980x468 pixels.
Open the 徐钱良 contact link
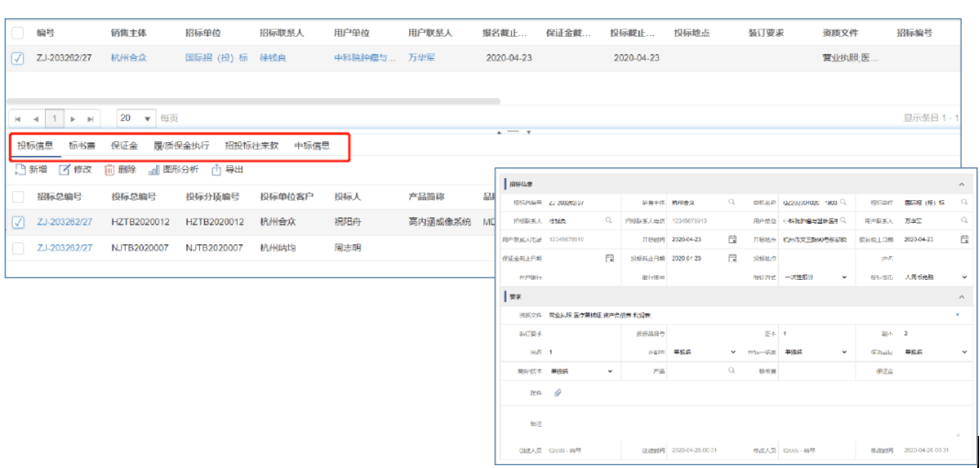click(273, 58)
